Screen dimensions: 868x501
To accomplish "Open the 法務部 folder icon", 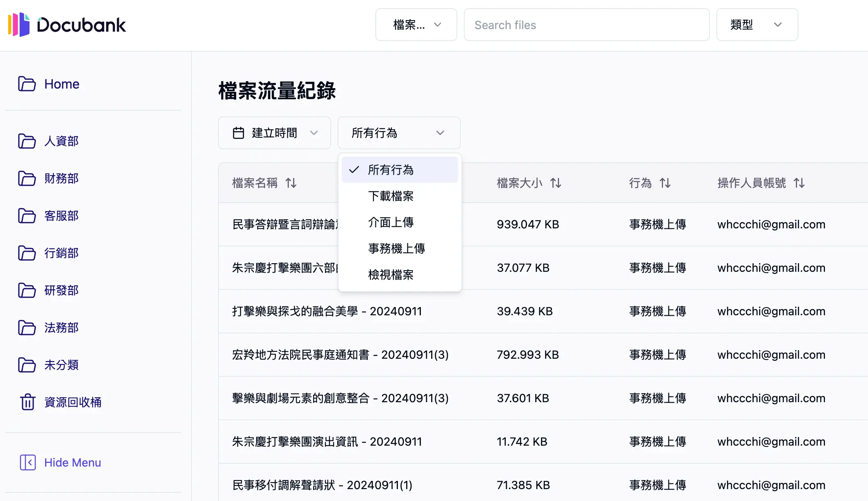I will coord(27,328).
